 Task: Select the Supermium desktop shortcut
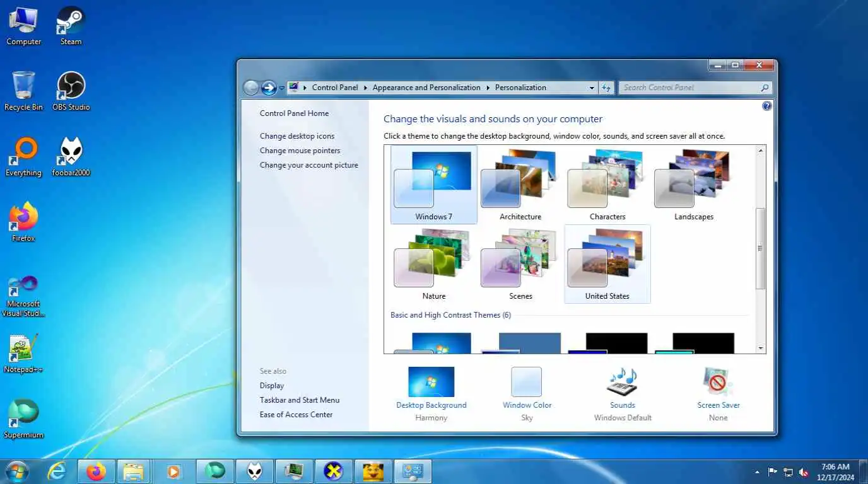[x=23, y=420]
